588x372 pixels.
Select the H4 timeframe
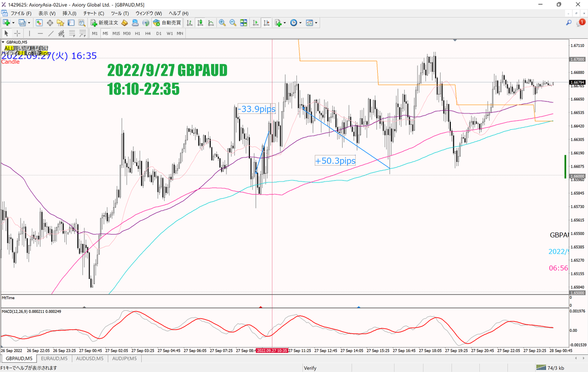(148, 33)
